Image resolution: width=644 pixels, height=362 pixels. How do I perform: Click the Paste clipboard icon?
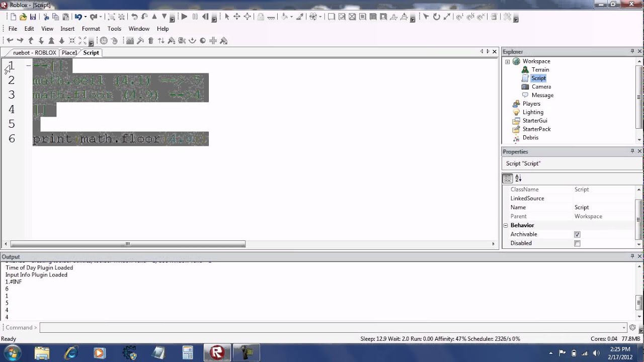(65, 17)
